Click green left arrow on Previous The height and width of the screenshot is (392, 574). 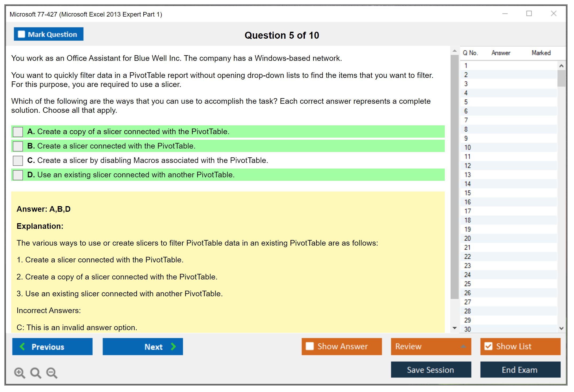tap(23, 347)
